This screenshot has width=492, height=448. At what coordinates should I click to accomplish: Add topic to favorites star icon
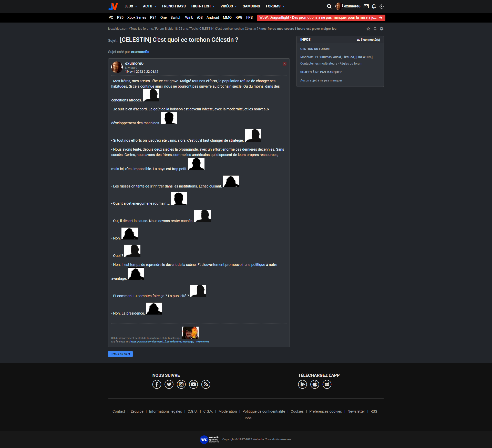coord(368,29)
